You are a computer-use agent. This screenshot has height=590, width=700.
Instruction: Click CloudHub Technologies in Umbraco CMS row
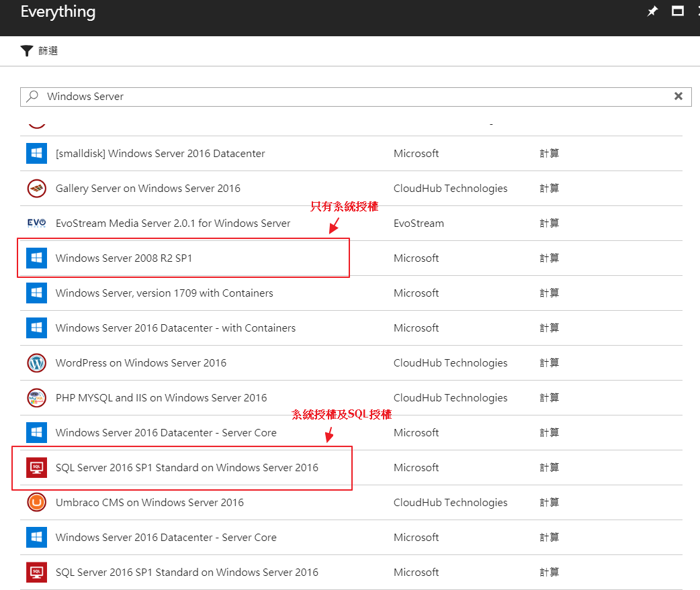click(x=451, y=503)
